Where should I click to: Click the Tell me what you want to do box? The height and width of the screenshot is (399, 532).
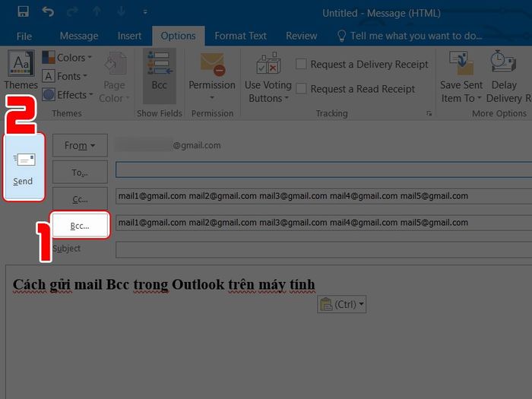point(410,36)
